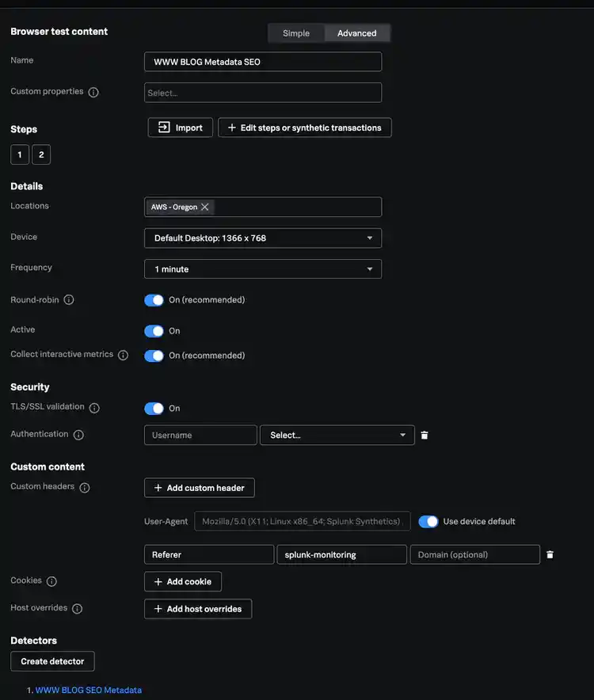The height and width of the screenshot is (700, 594).
Task: Select the Advanced tab
Action: pos(356,33)
